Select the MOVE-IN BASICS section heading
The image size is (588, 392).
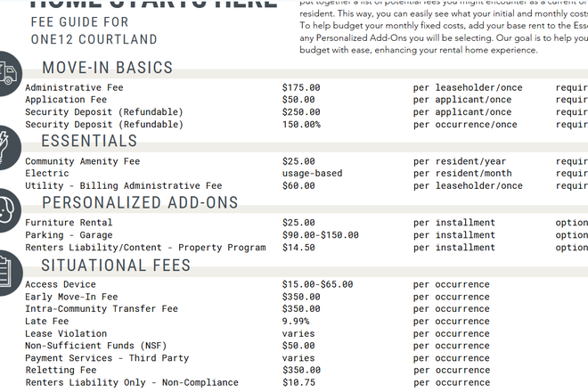pos(107,68)
